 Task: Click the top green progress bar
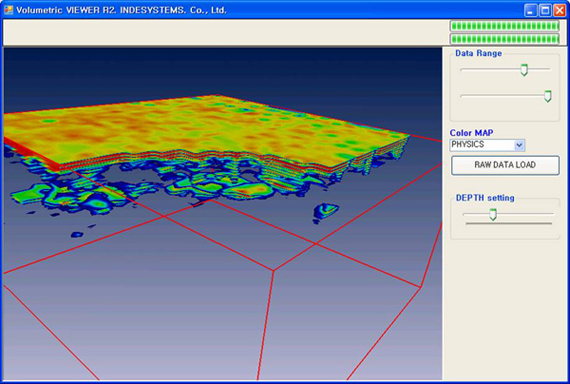tap(505, 26)
